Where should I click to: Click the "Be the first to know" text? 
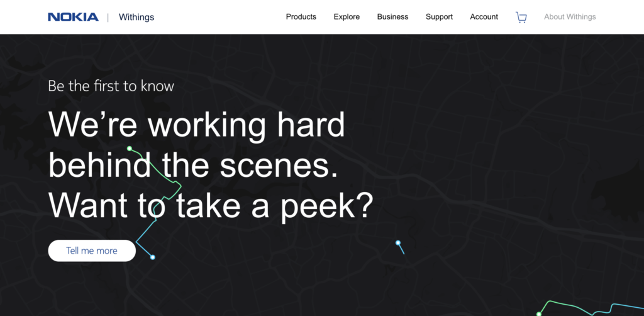[x=111, y=86]
